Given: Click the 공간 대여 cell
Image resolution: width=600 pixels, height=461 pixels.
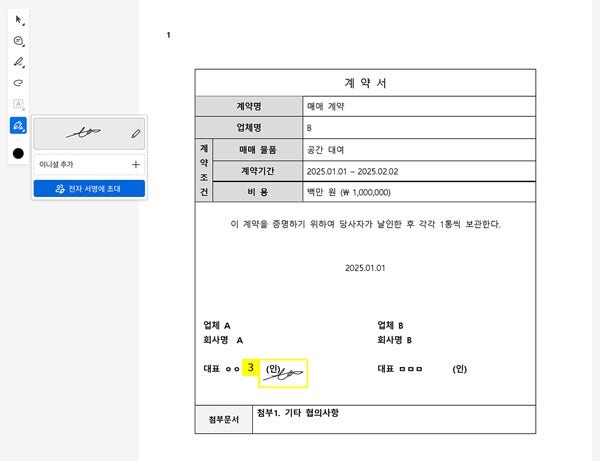Looking at the screenshot, I should pos(419,150).
